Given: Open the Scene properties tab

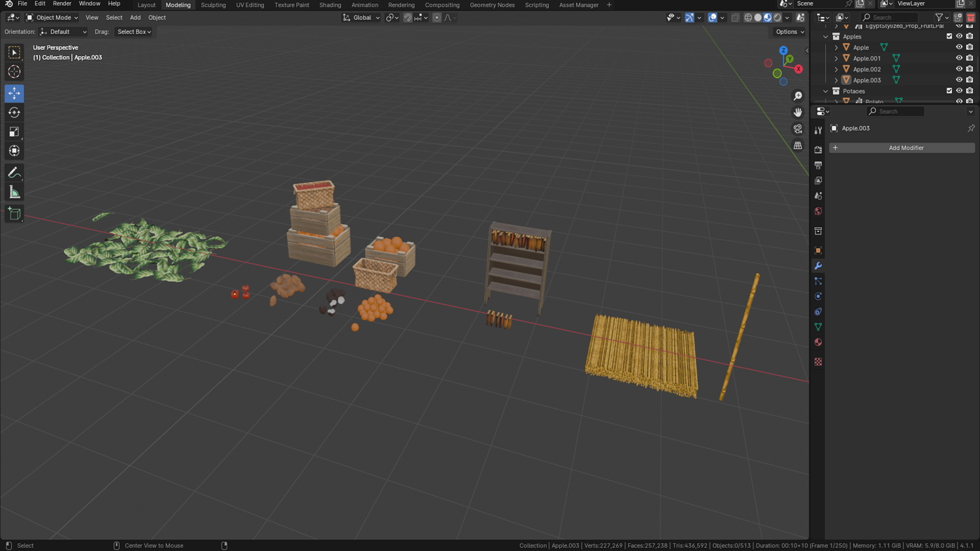Looking at the screenshot, I should click(x=818, y=196).
